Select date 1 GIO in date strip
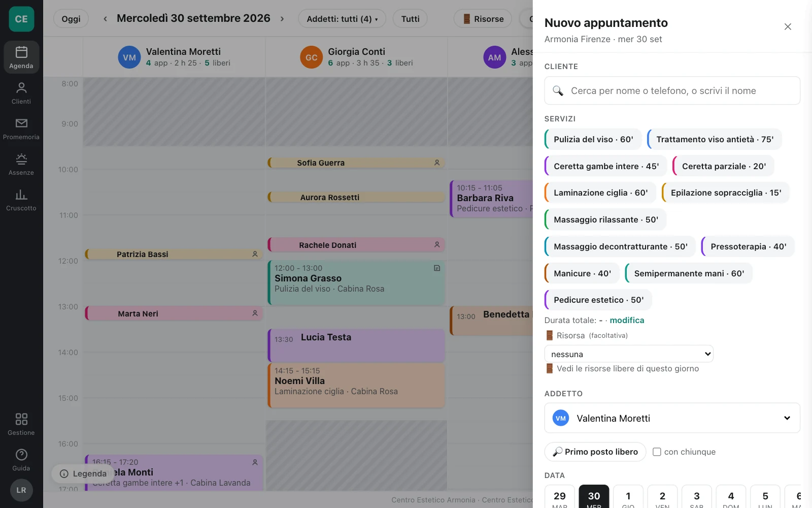Image resolution: width=812 pixels, height=508 pixels. click(628, 497)
